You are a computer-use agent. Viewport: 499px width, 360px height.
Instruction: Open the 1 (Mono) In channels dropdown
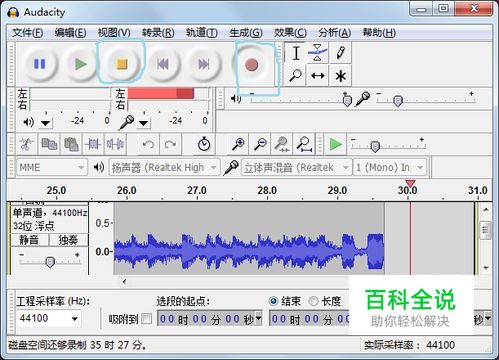click(x=390, y=167)
